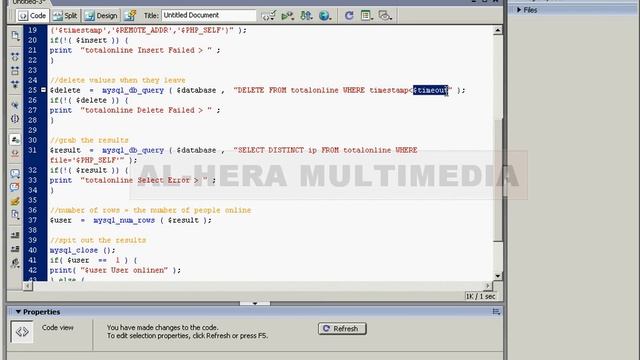Click the Outdent Code icon

(15, 249)
